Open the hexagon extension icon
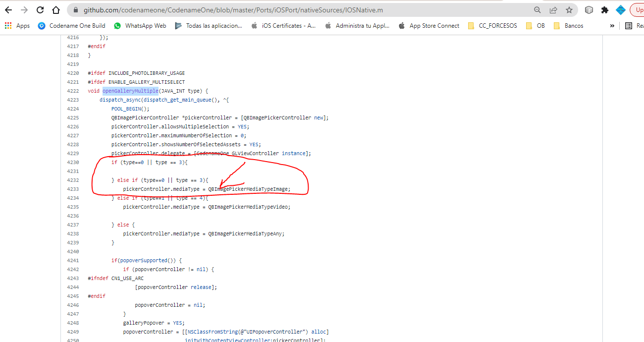 point(589,10)
